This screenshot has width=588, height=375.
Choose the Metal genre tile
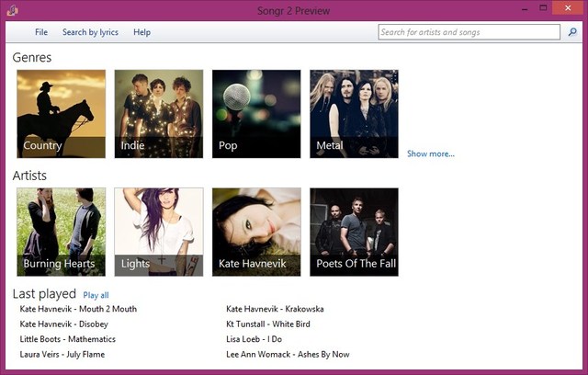click(354, 114)
